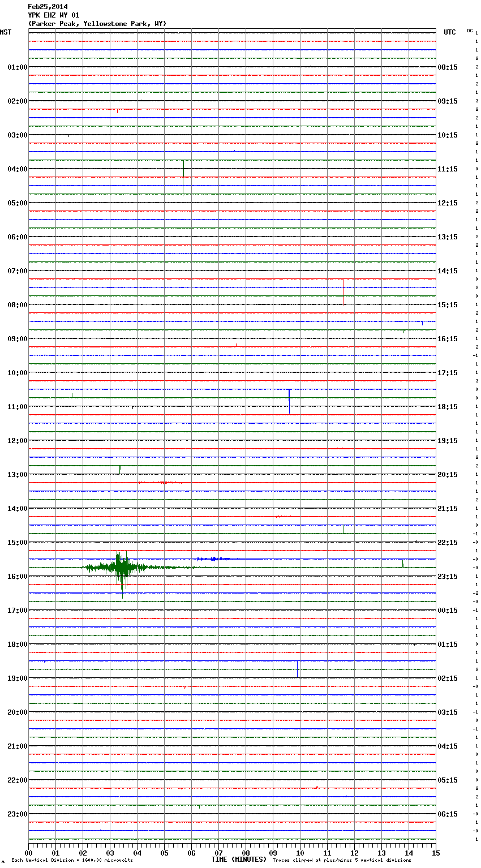The width and height of the screenshot is (481, 868).
Task: Select minute tick label 03 on bottom axis
Action: 110,853
